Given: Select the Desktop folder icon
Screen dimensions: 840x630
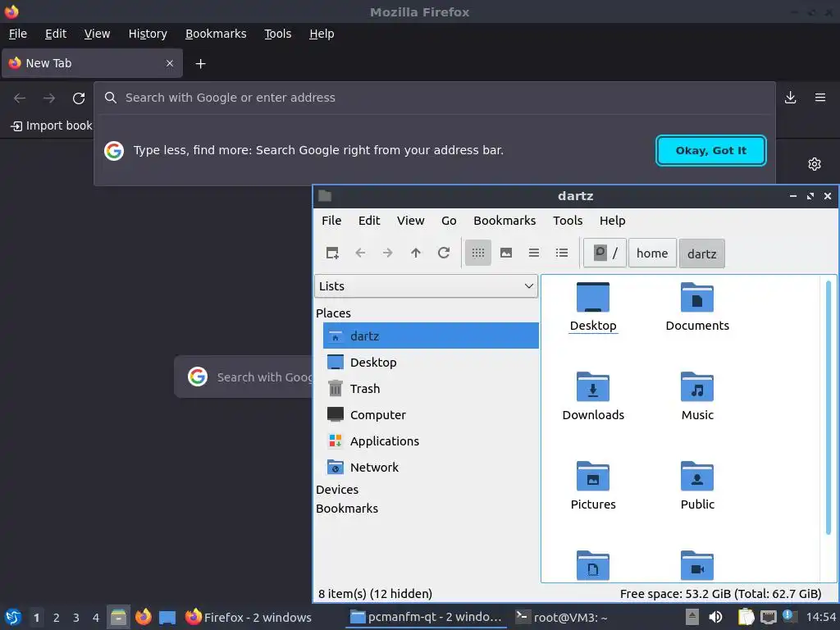Looking at the screenshot, I should coord(593,307).
